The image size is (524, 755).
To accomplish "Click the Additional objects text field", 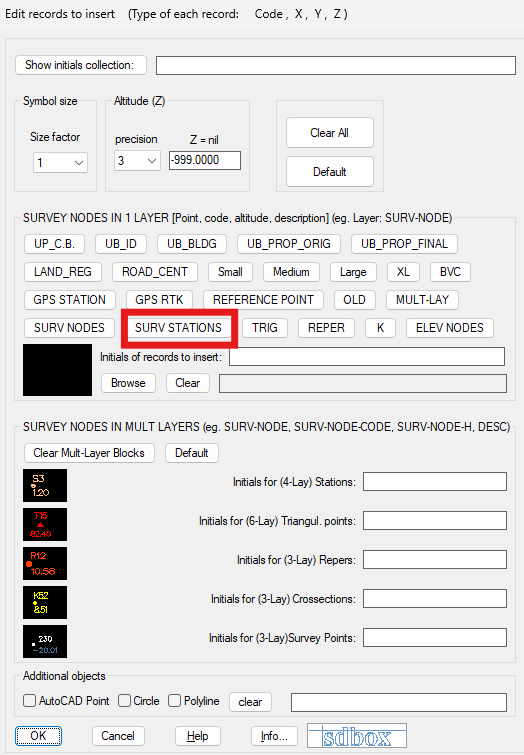I will click(399, 702).
